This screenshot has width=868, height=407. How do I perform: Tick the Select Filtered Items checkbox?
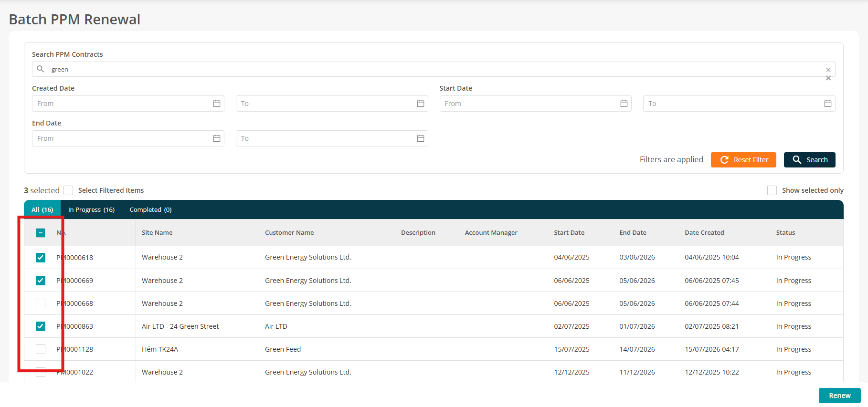point(68,190)
